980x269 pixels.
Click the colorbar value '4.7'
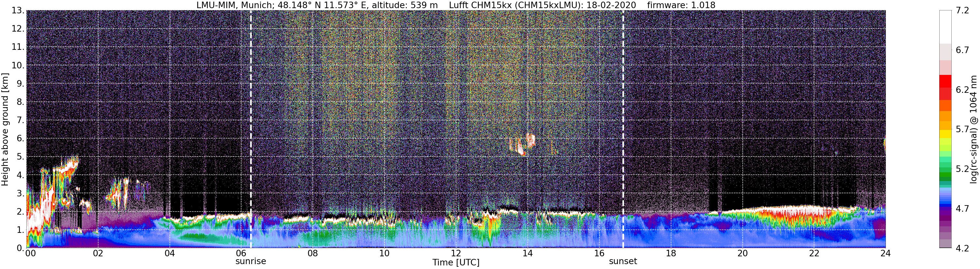coord(962,208)
